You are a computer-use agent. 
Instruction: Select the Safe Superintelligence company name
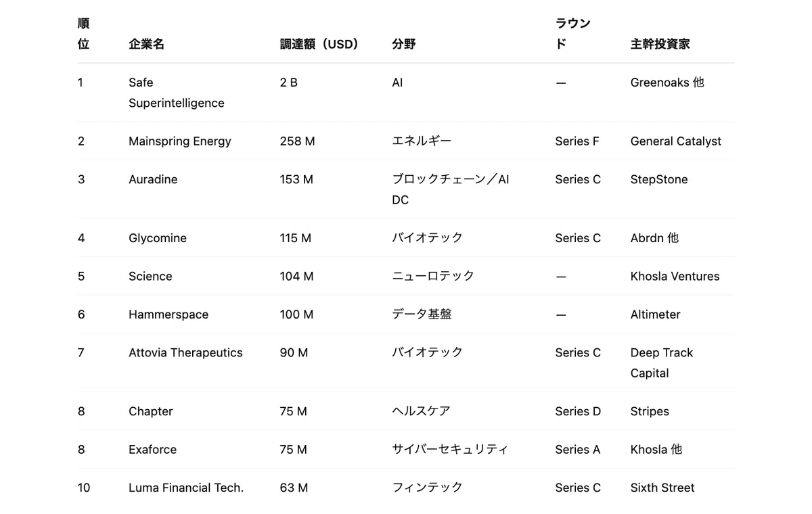coord(176,93)
